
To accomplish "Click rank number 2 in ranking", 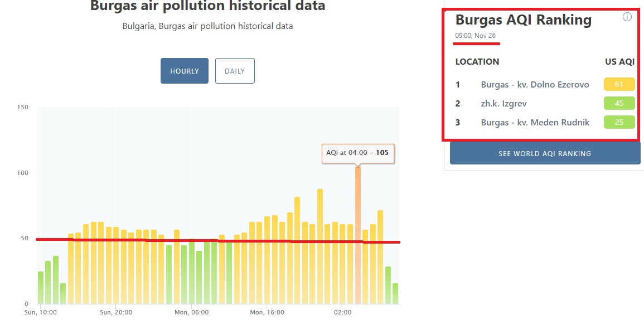I will [x=458, y=104].
